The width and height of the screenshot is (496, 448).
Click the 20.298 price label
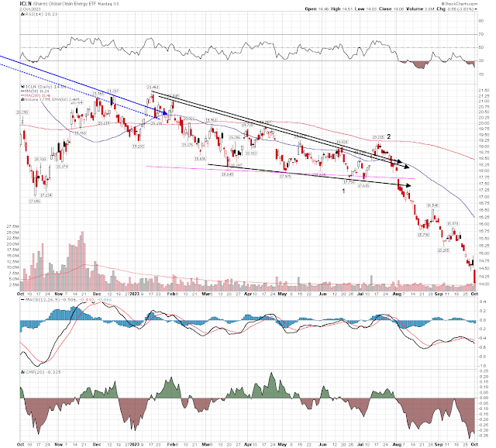pos(22,112)
